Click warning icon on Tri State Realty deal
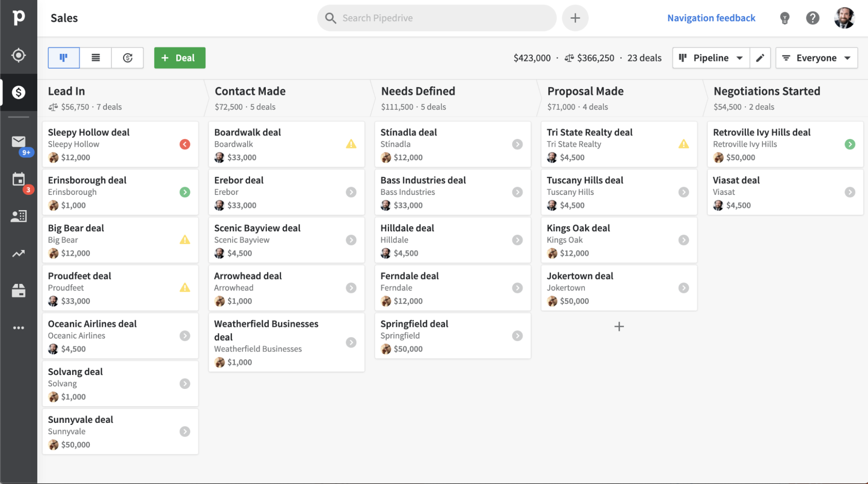This screenshot has height=484, width=868. (683, 144)
